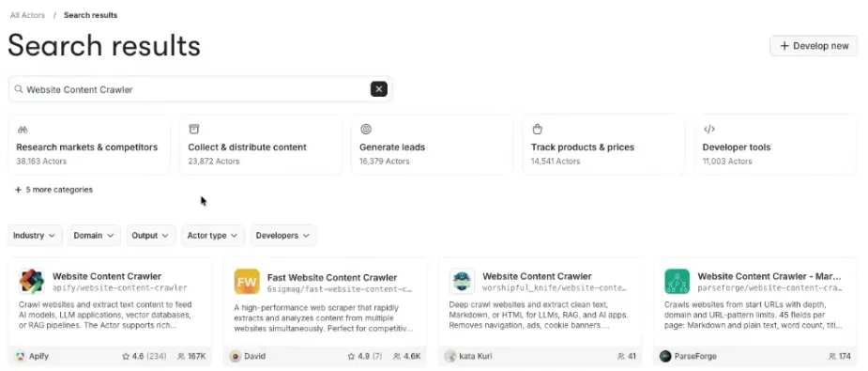Click code brackets icon in Developer tools card

(x=709, y=129)
